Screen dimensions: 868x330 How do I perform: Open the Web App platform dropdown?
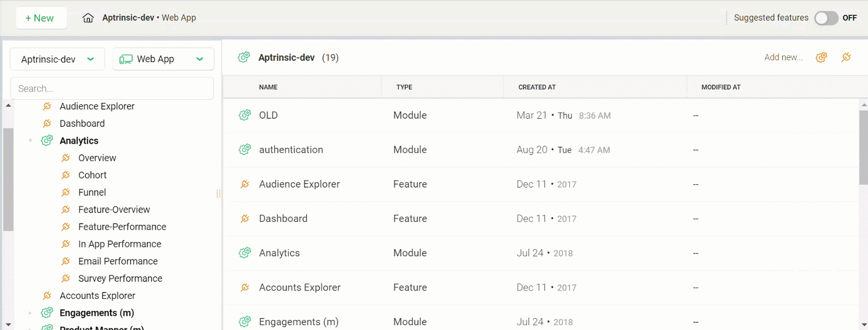coord(163,59)
